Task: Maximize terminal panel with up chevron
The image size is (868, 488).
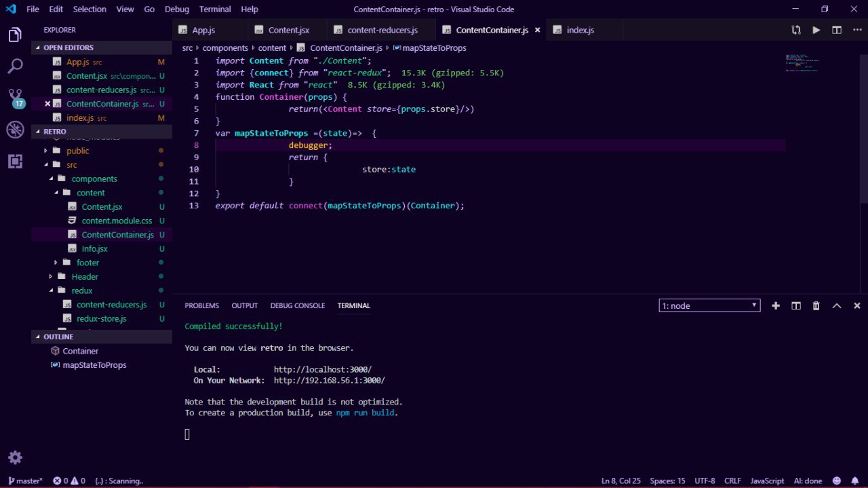Action: [x=837, y=306]
